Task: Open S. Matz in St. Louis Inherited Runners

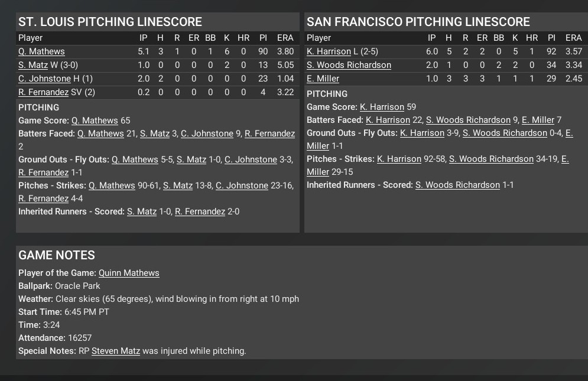Action: pyautogui.click(x=142, y=211)
